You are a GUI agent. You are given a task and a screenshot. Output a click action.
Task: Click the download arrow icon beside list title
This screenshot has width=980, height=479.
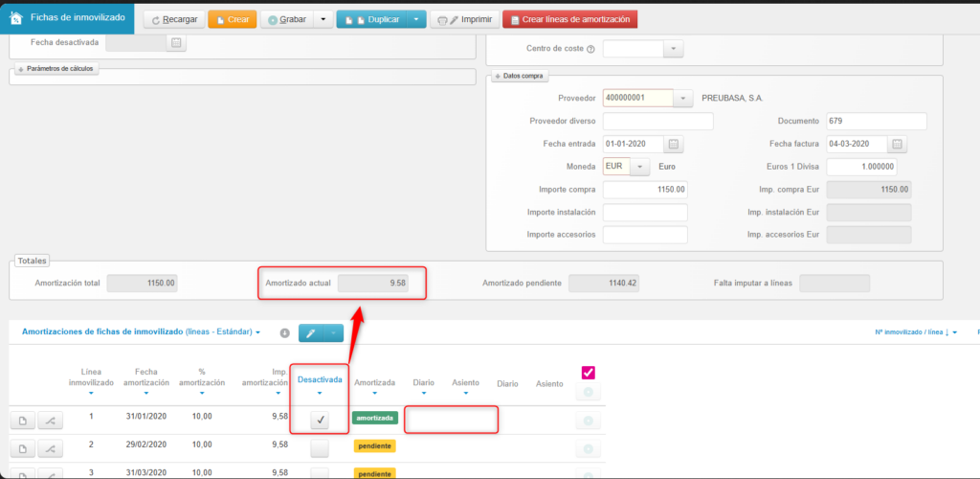284,332
